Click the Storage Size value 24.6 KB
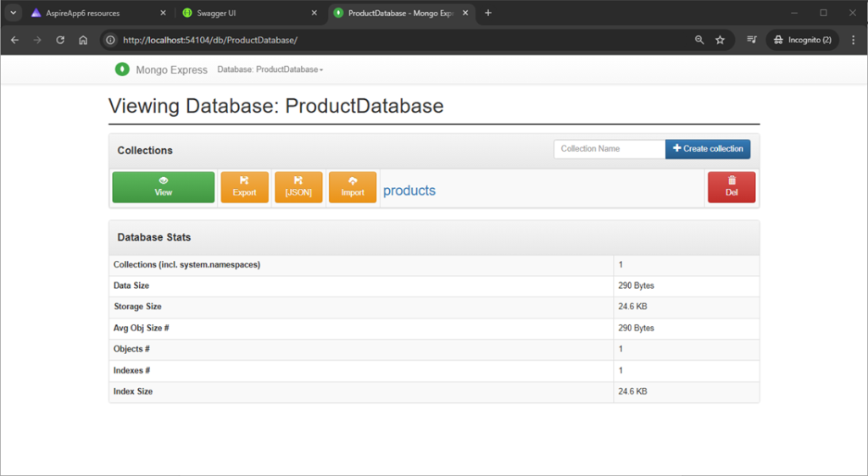The image size is (868, 476). (x=632, y=307)
